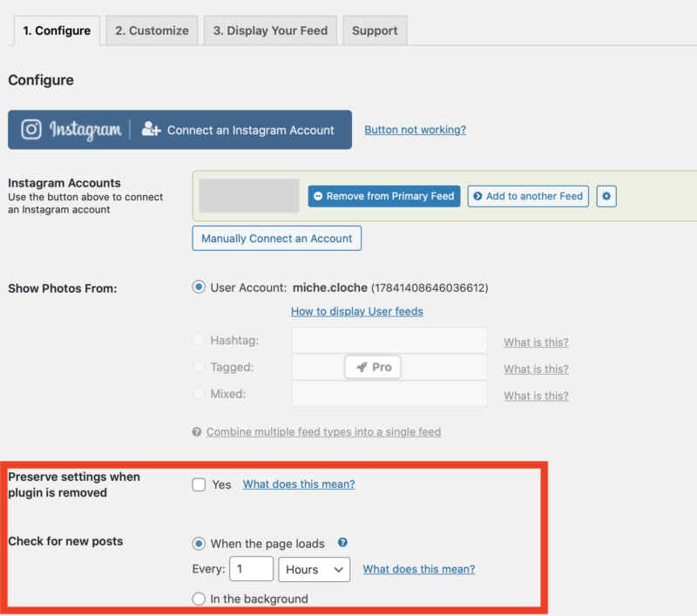697x616 pixels.
Task: Select In the background radio button
Action: [199, 599]
